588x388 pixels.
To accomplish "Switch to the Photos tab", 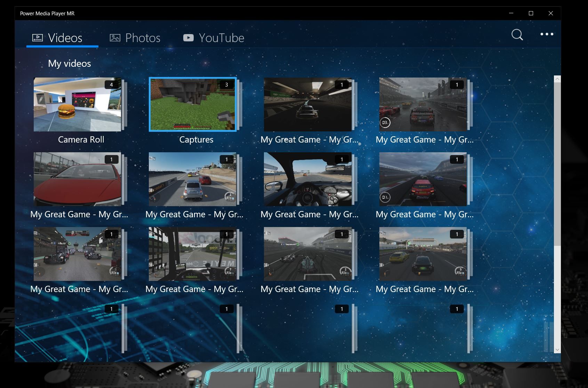I will point(143,38).
